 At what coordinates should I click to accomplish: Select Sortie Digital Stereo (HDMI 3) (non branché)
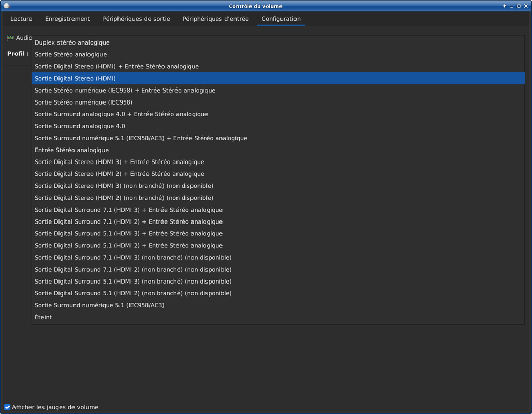[278, 186]
